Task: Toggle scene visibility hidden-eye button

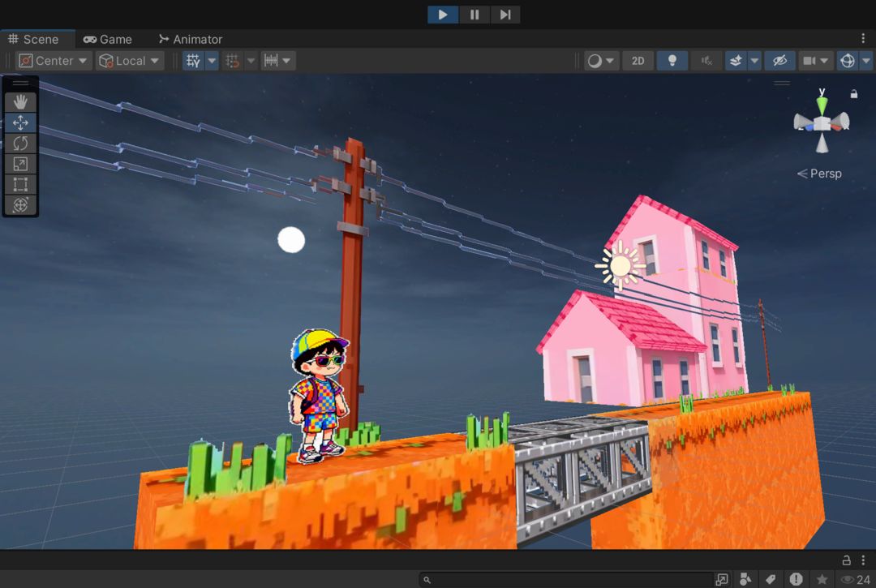Action: pos(779,61)
